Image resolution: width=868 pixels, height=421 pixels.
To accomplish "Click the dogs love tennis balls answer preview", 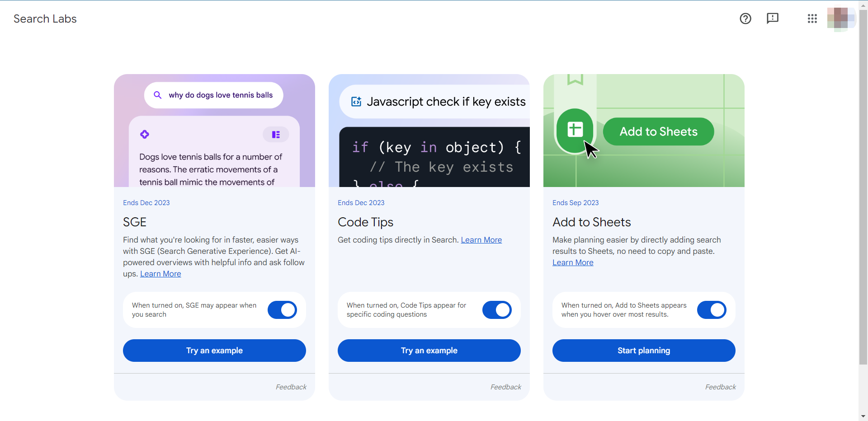I will click(214, 152).
